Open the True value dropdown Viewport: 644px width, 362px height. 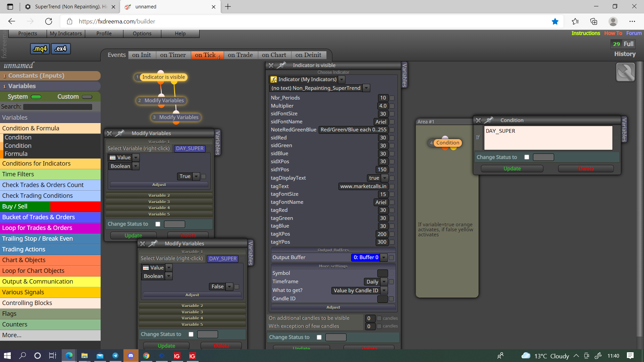196,176
